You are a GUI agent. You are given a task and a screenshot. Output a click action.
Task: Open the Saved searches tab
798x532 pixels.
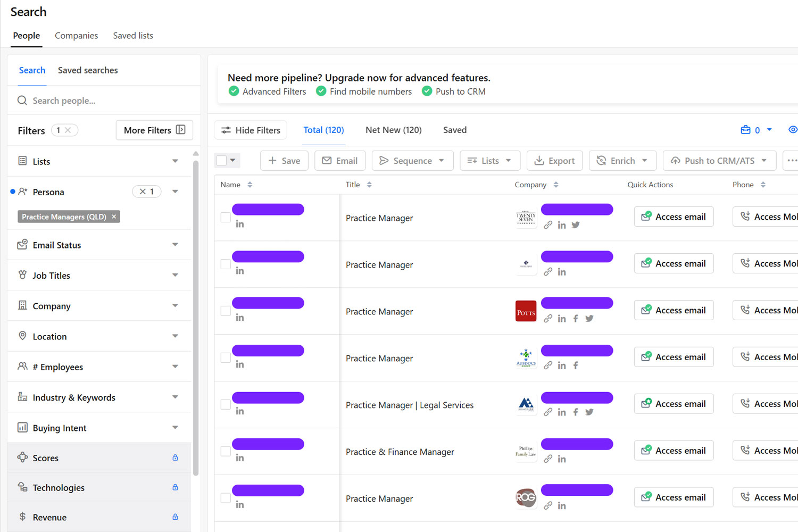coord(87,70)
